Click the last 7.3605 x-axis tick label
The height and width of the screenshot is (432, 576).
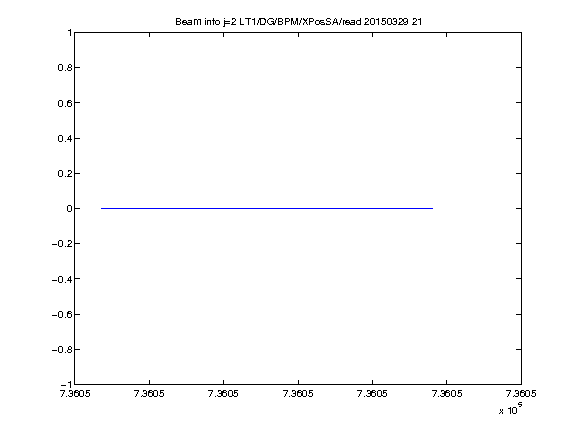(521, 394)
